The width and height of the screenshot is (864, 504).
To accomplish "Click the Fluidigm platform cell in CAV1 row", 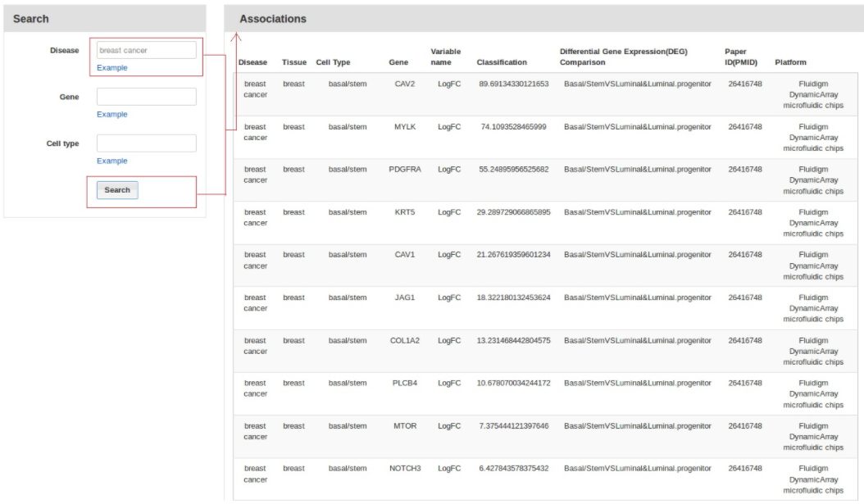I will point(813,266).
